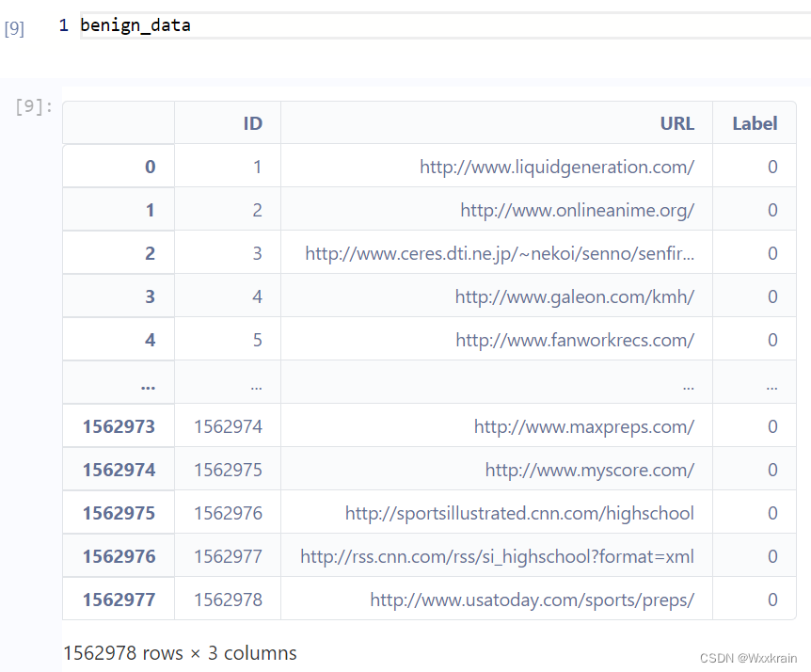
Task: Click row index 1562974
Action: tap(119, 470)
